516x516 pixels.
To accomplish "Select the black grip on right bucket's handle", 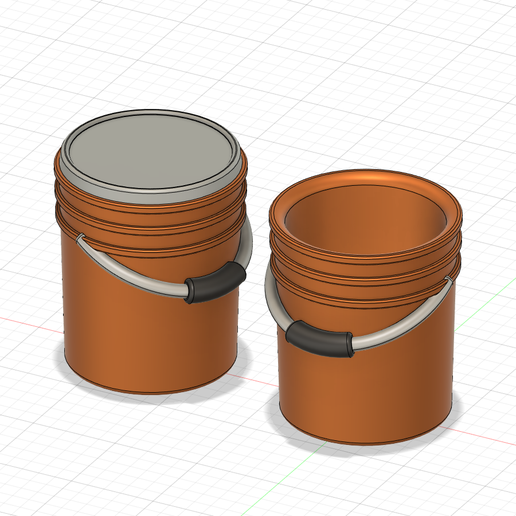I will click(x=319, y=339).
